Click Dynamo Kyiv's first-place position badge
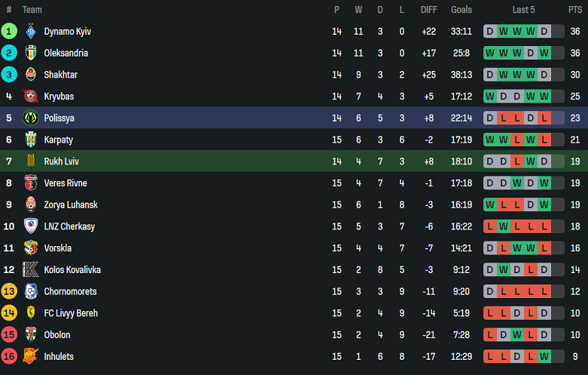This screenshot has height=375, width=588. (9, 32)
